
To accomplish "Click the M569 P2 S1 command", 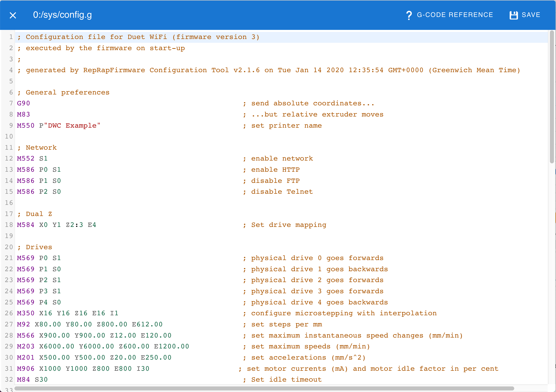I will pos(39,280).
